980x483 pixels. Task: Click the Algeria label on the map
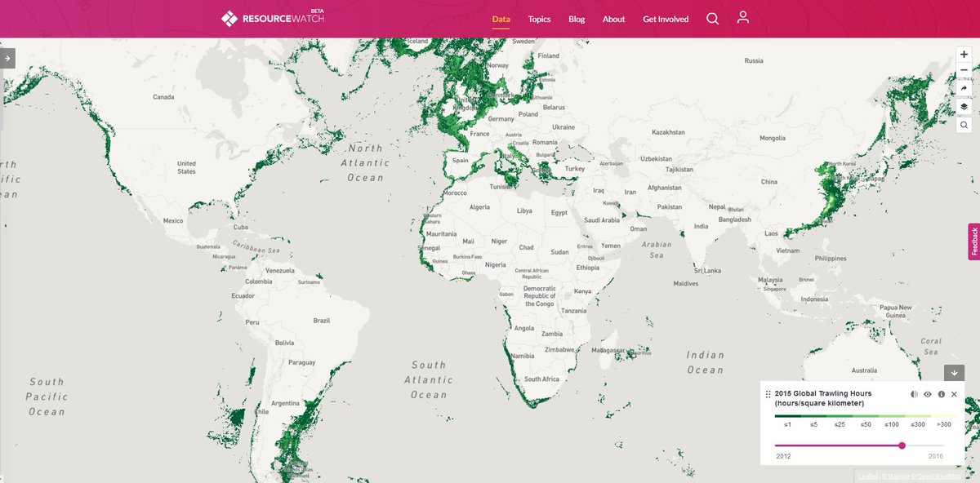pyautogui.click(x=480, y=207)
